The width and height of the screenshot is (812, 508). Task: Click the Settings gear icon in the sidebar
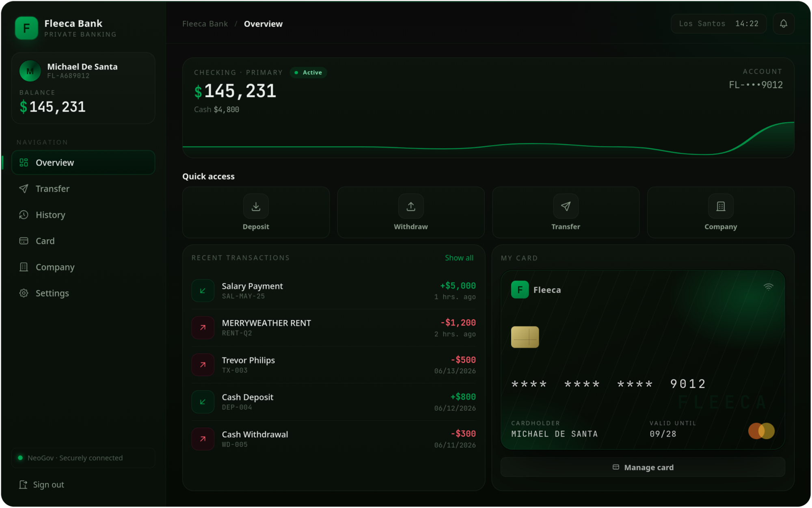click(24, 293)
